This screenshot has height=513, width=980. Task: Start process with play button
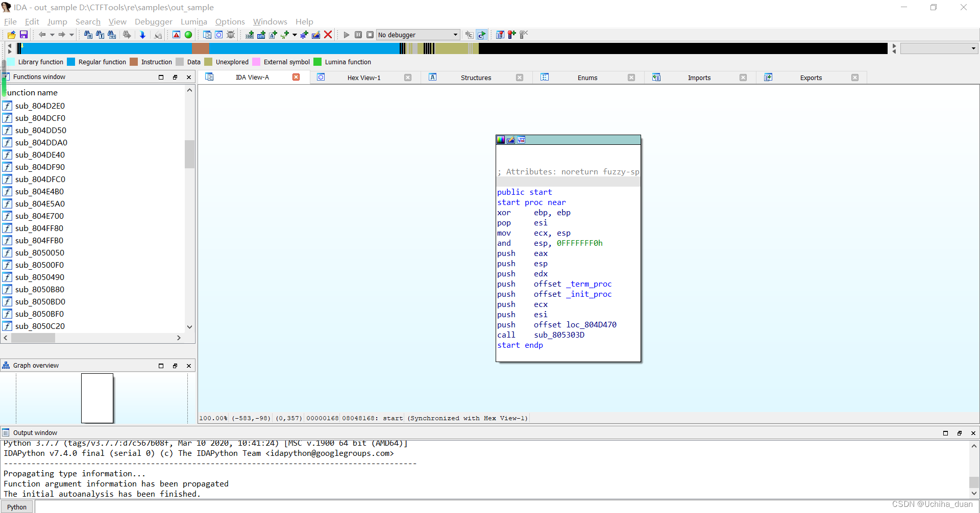point(347,35)
